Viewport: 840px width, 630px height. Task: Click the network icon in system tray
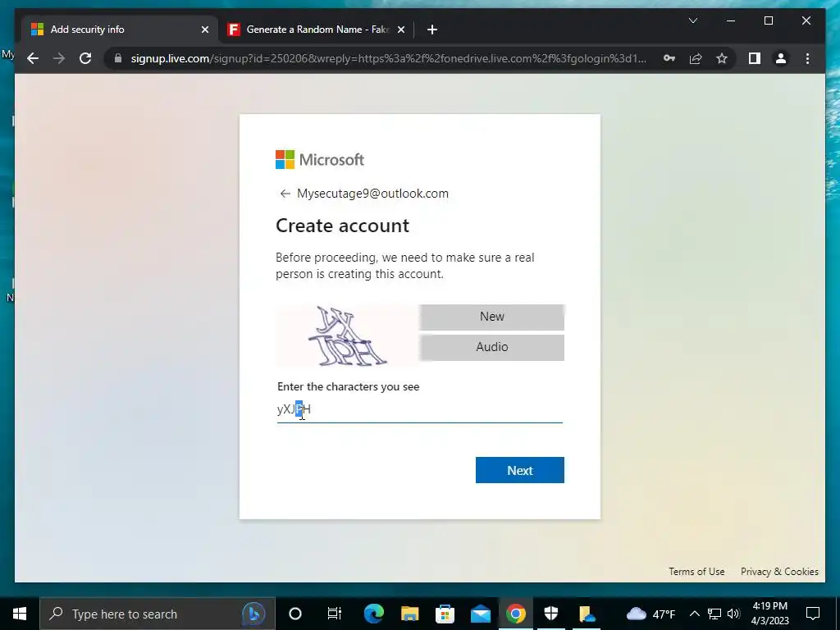point(714,614)
